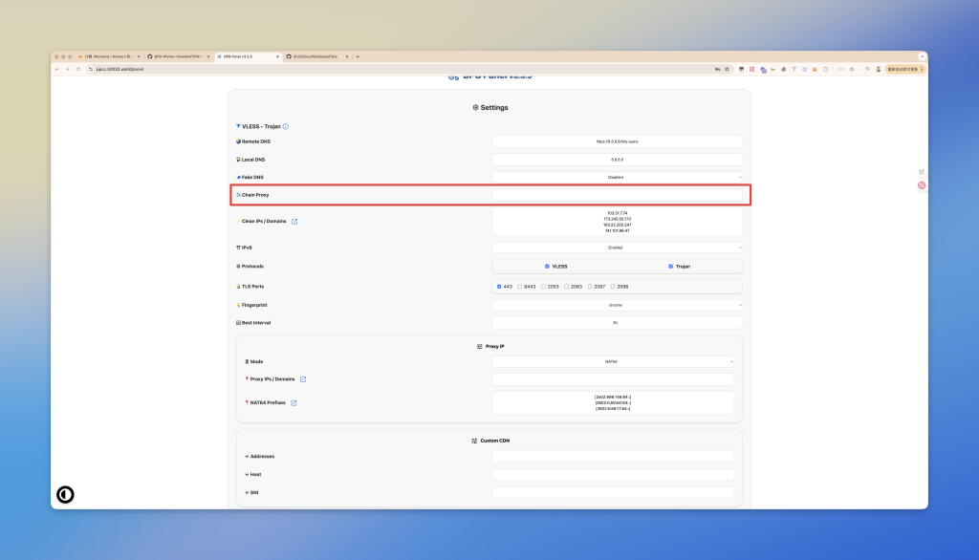Toggle the VLESS protocol checkbox
The image size is (979, 560).
(547, 267)
